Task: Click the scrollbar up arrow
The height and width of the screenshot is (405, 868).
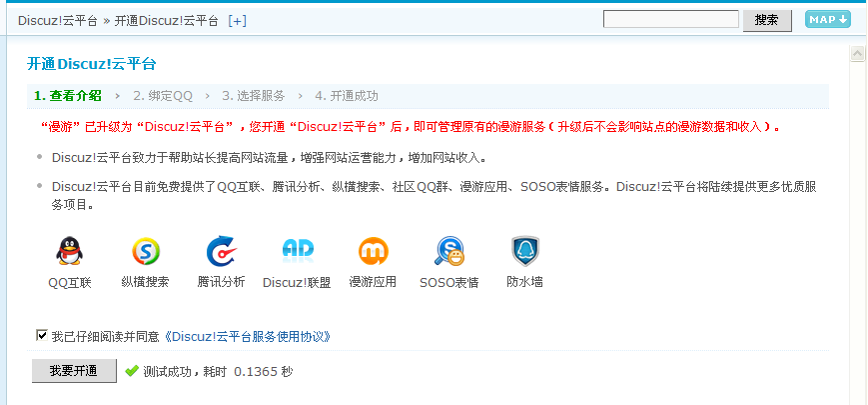Action: click(x=857, y=53)
